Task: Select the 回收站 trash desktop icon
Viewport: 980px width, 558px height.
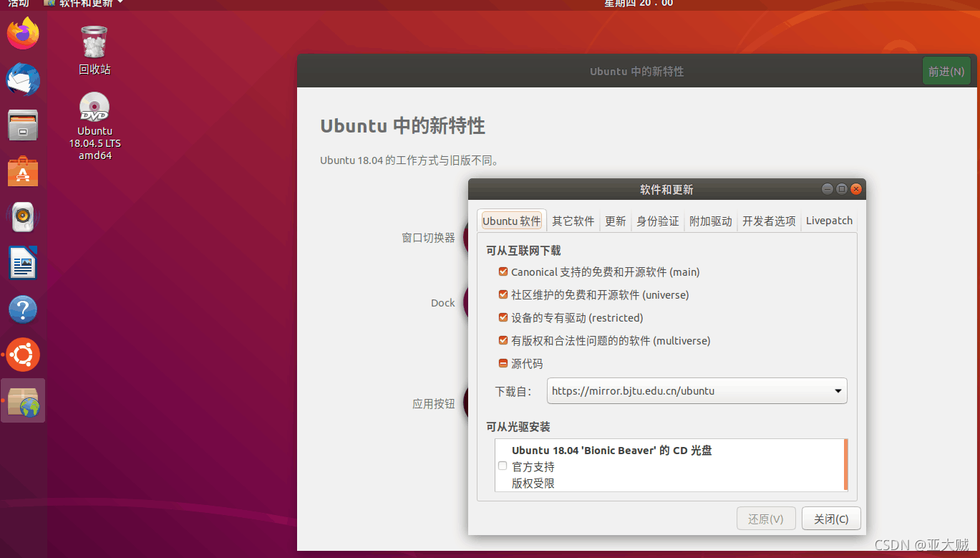Action: click(94, 50)
